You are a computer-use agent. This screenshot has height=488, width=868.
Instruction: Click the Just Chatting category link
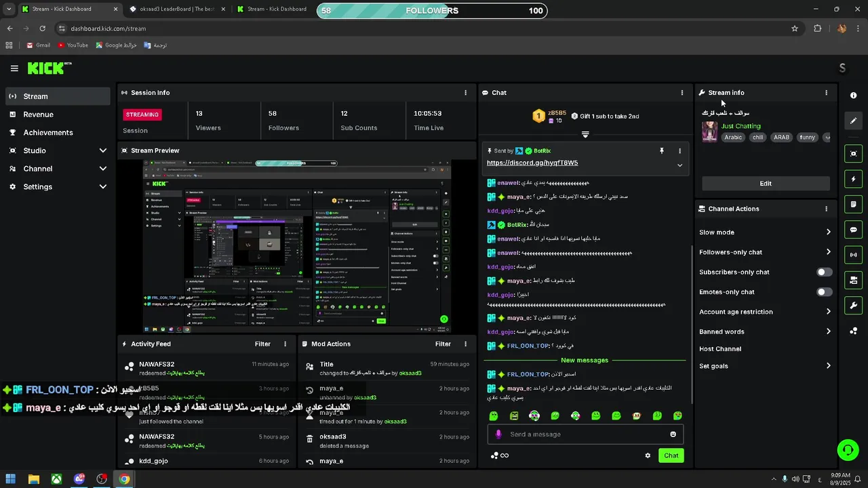pyautogui.click(x=741, y=126)
